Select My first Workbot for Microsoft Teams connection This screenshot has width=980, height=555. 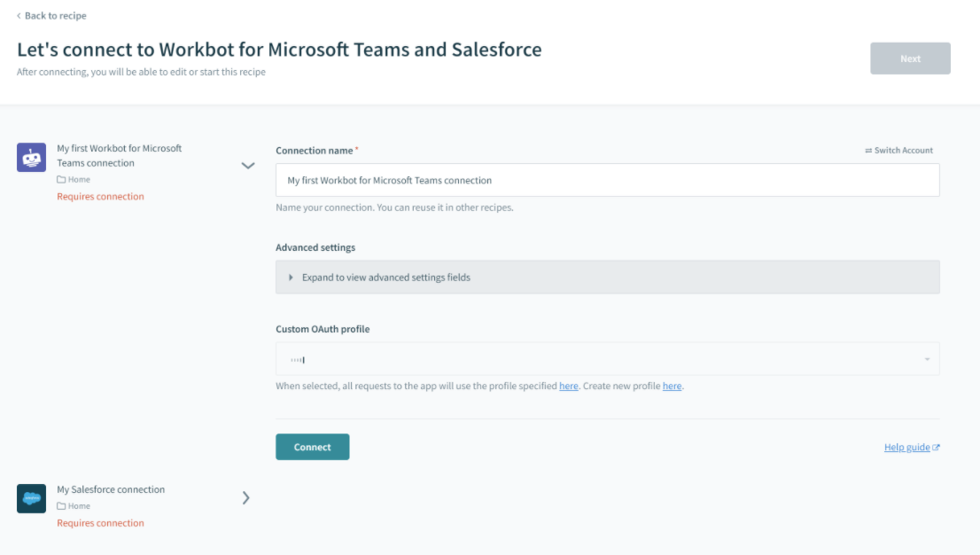(x=120, y=156)
